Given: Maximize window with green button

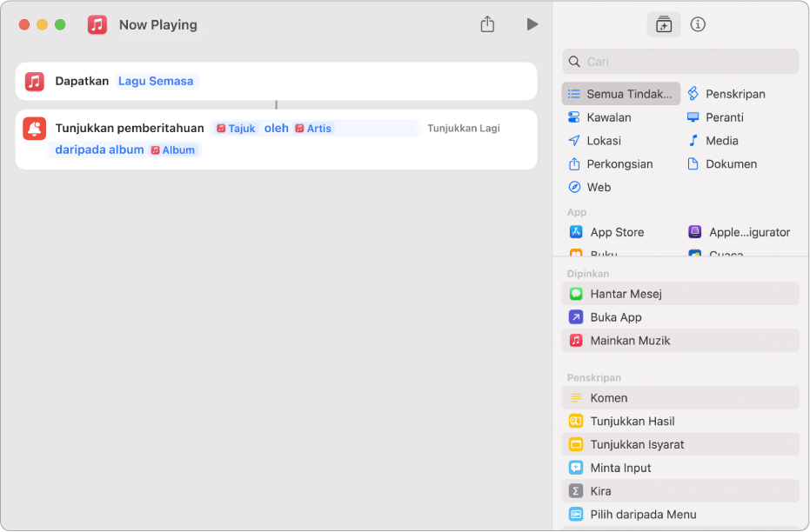Looking at the screenshot, I should click(x=60, y=24).
